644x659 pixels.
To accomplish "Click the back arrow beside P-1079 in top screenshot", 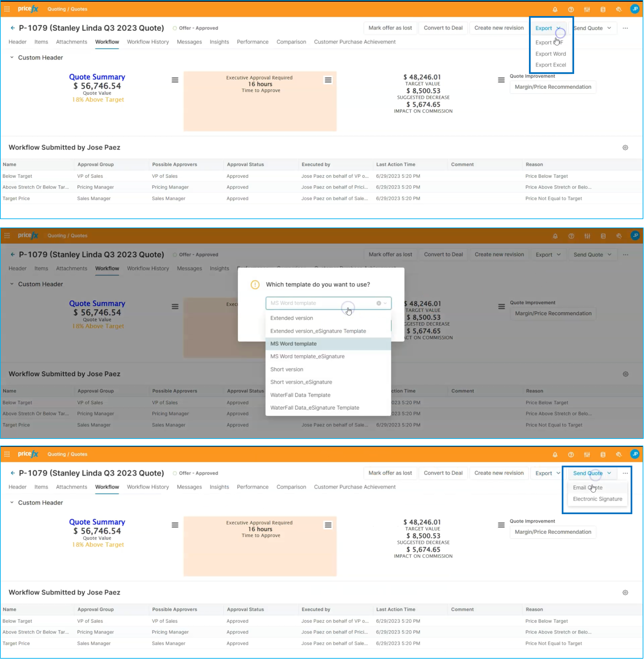I will pos(12,28).
